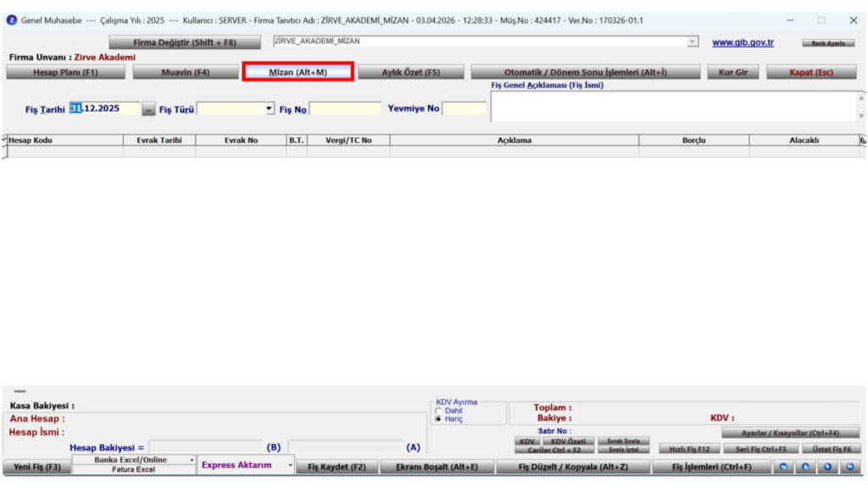Click Firma Değiştir (Shift + F8)

tap(184, 42)
